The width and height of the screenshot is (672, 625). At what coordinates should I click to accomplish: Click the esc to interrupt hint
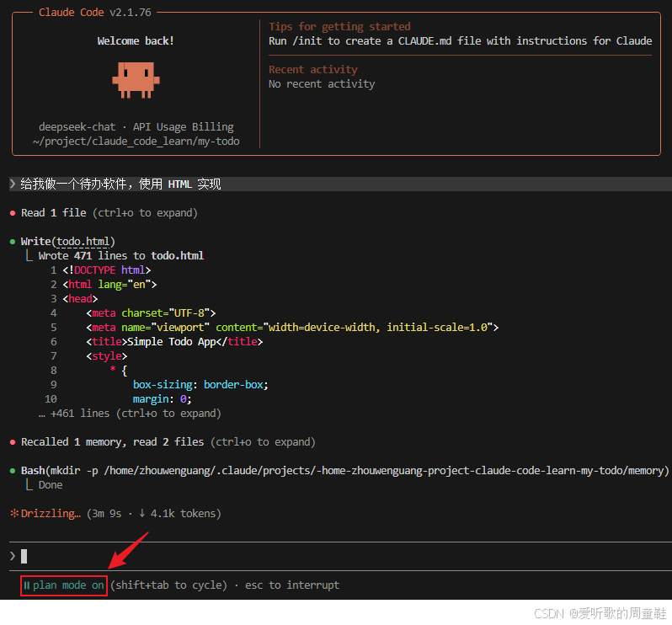pos(292,585)
